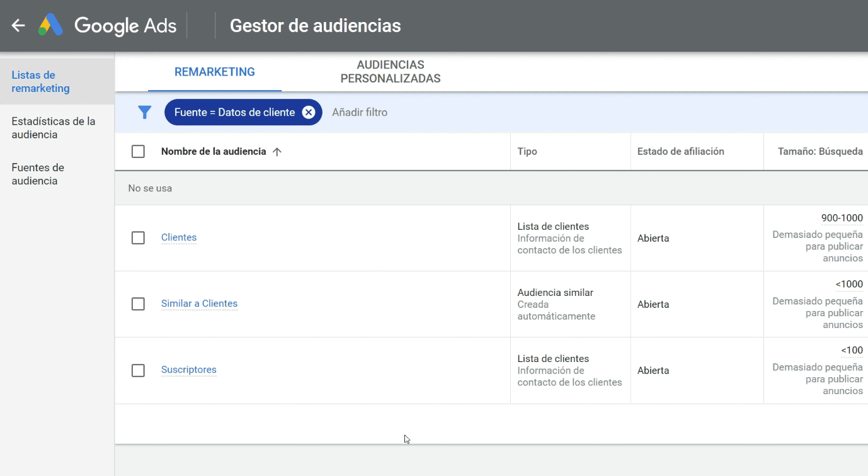868x476 pixels.
Task: Check the box for the Clientes audience
Action: click(138, 237)
